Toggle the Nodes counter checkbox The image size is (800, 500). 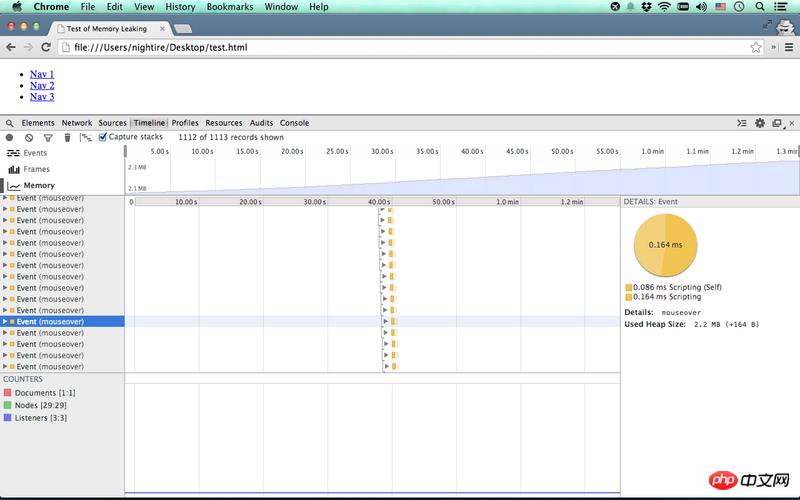(8, 405)
